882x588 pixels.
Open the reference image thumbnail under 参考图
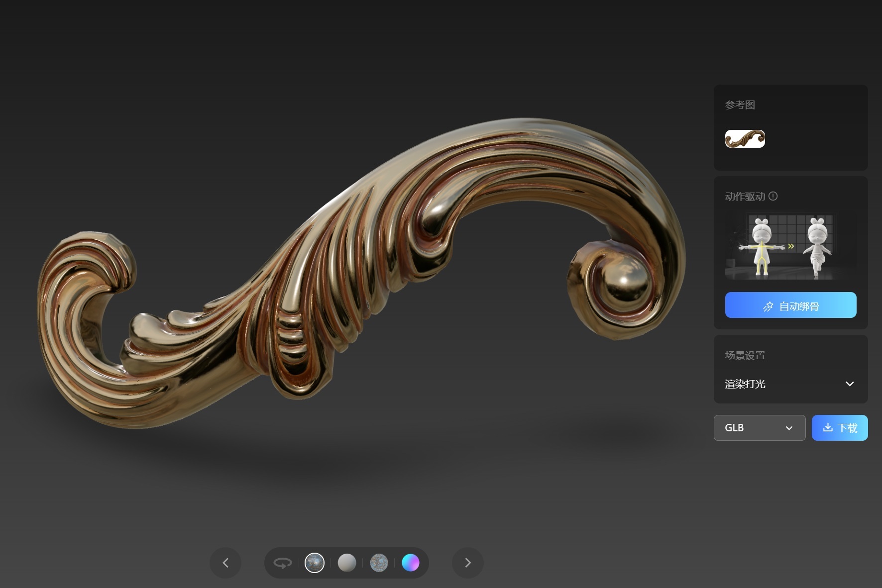pyautogui.click(x=745, y=139)
